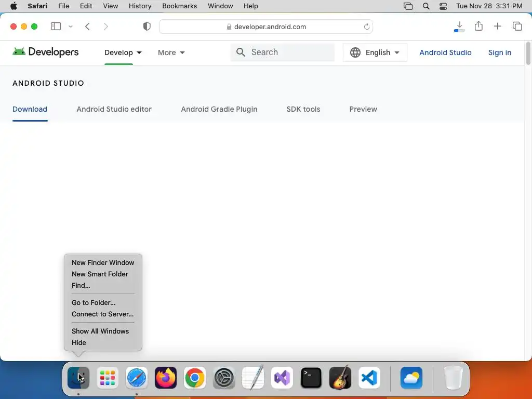Click the page vertical scrollbar
The image size is (532, 399).
pos(528,54)
